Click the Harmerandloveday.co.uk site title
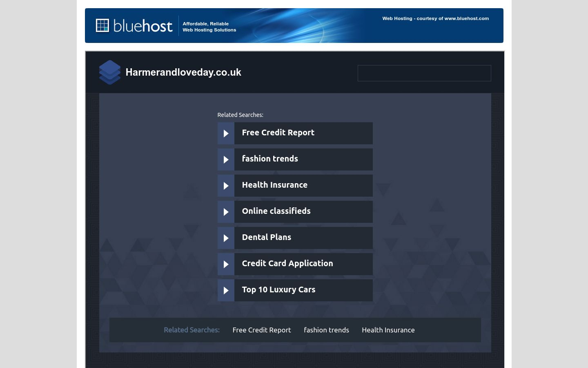Viewport: 588px width, 368px height. click(183, 72)
